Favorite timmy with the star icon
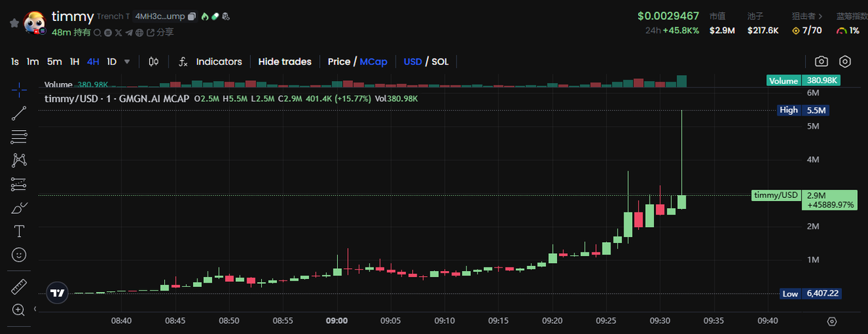Image resolution: width=868 pixels, height=334 pixels. coord(14,23)
